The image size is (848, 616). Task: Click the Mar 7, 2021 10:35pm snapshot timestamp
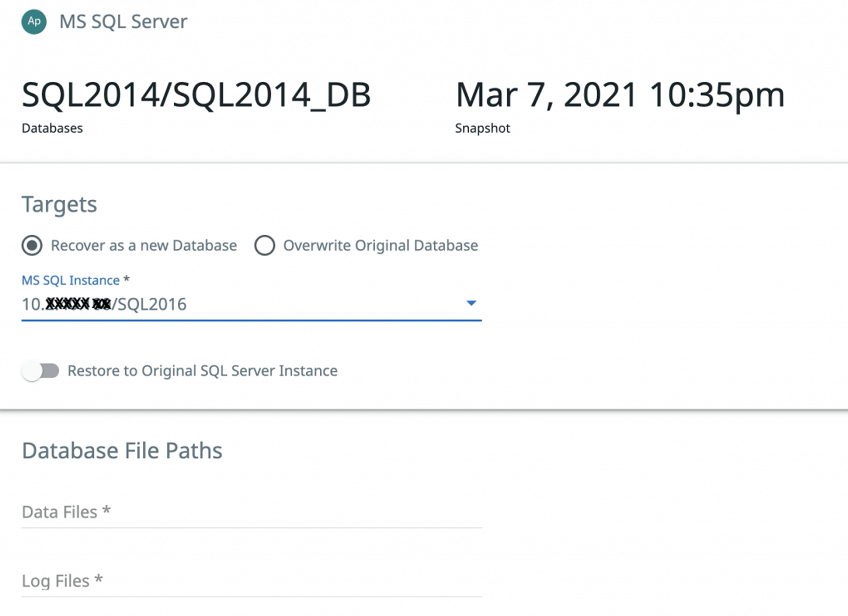[x=620, y=95]
